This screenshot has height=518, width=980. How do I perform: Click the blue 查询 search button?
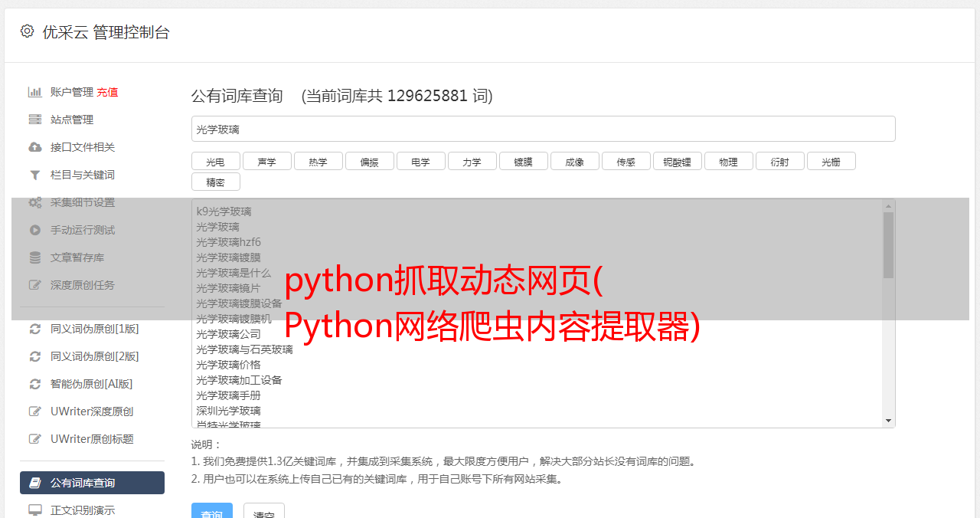pos(211,510)
